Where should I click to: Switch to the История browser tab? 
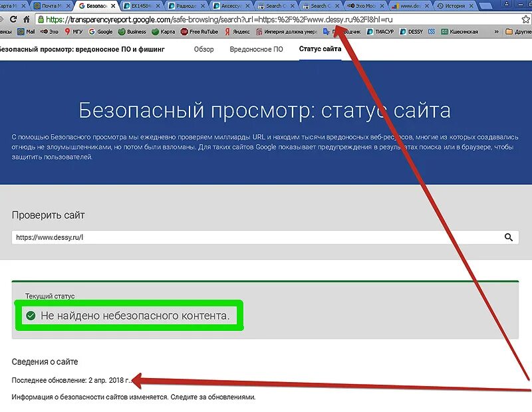pyautogui.click(x=455, y=6)
